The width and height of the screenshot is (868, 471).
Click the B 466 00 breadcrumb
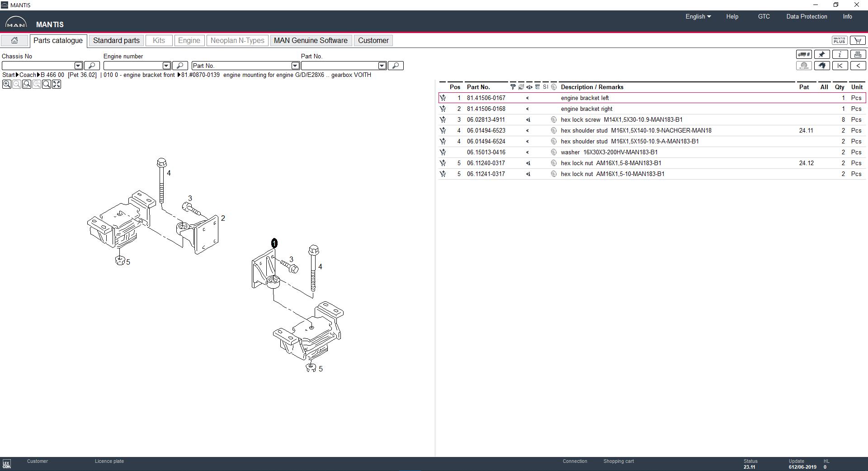(52, 75)
